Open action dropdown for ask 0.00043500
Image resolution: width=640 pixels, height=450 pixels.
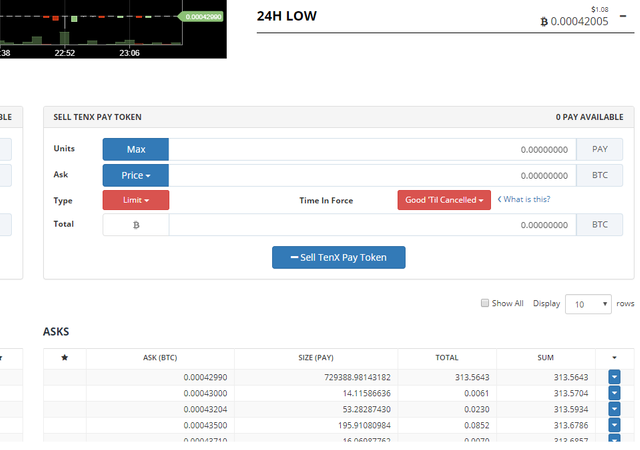click(614, 425)
